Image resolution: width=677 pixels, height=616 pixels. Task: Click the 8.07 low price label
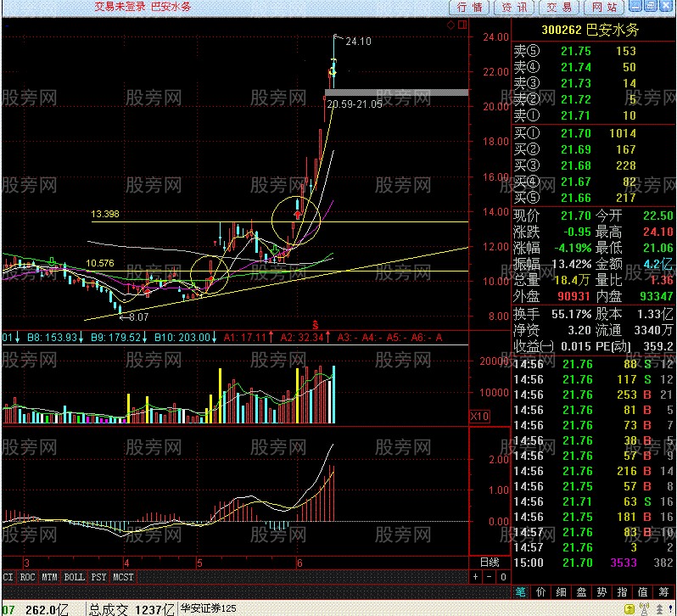tap(138, 316)
